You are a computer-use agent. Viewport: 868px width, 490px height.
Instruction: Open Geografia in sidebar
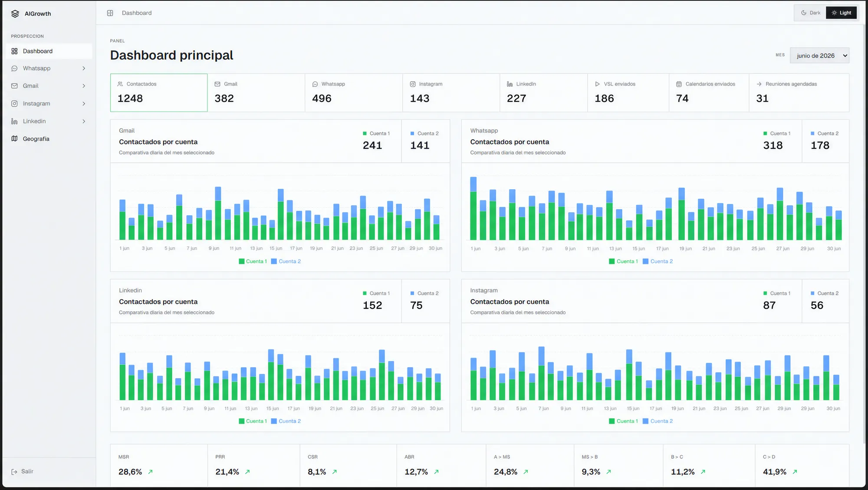(49, 139)
